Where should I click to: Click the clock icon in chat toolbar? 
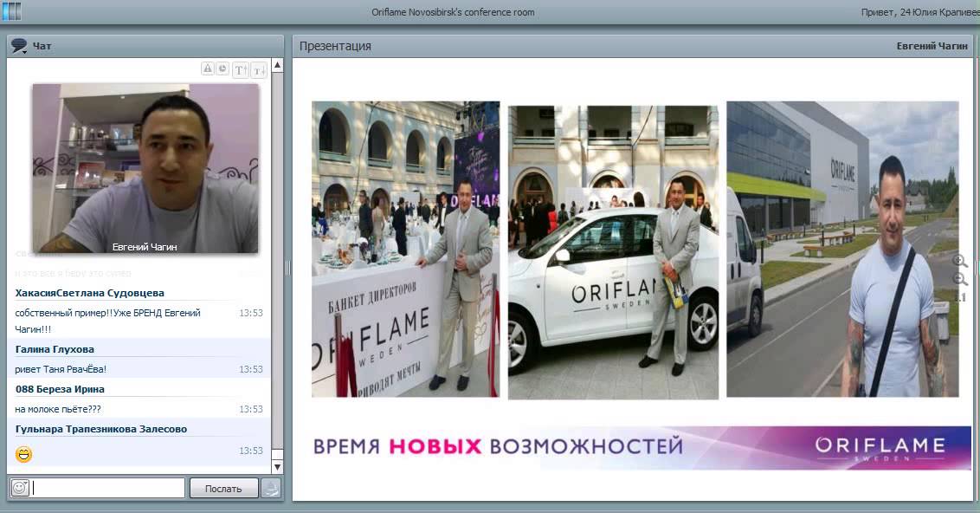[222, 68]
